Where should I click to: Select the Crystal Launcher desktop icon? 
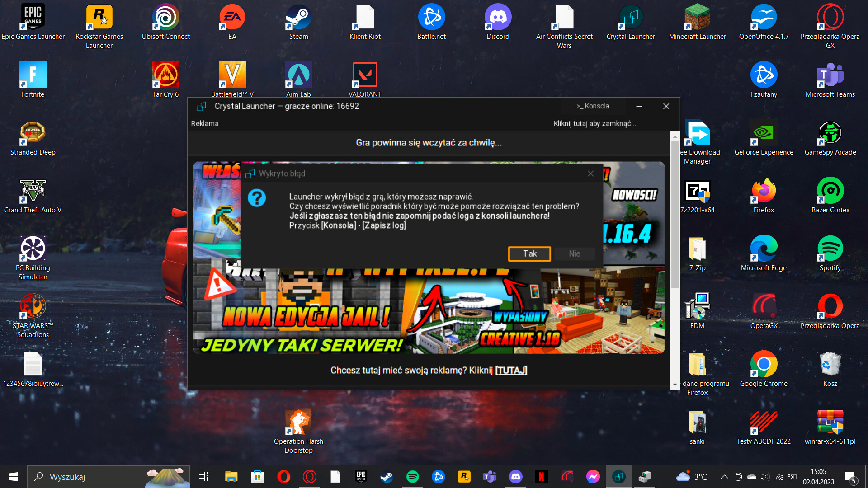pos(631,23)
